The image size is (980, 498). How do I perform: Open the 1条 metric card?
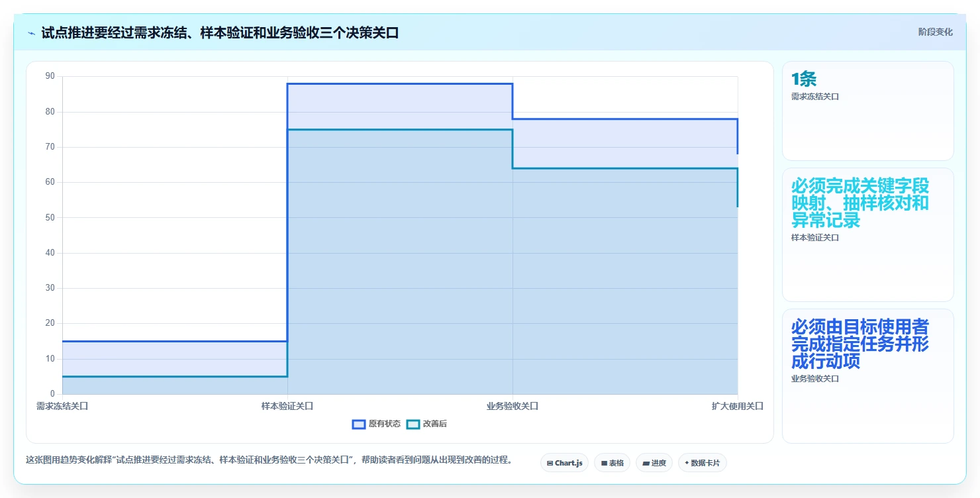click(867, 111)
